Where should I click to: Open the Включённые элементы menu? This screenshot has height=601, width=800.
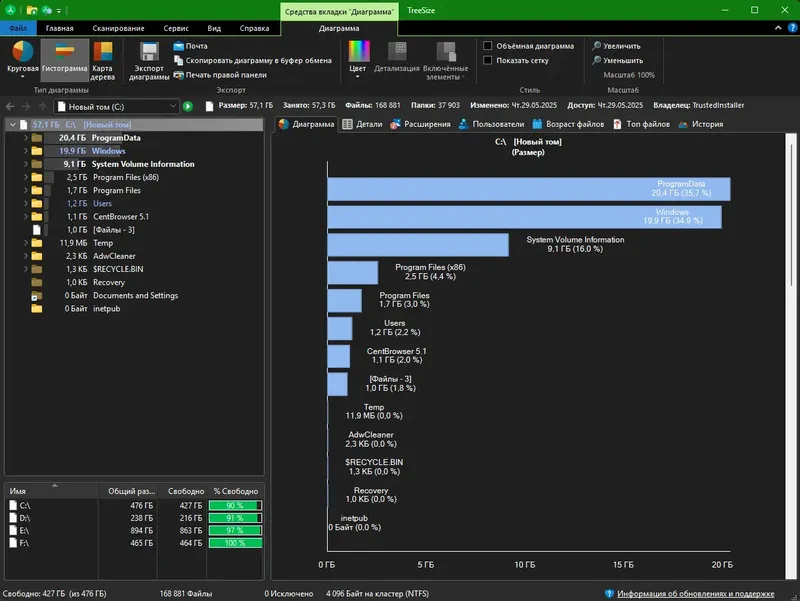pyautogui.click(x=445, y=61)
